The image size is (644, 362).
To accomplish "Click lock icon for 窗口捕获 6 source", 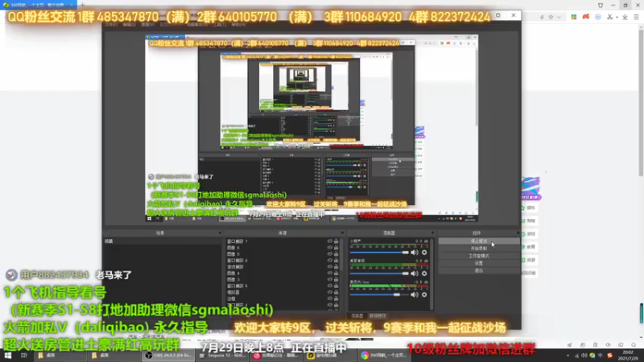I will [336, 260].
